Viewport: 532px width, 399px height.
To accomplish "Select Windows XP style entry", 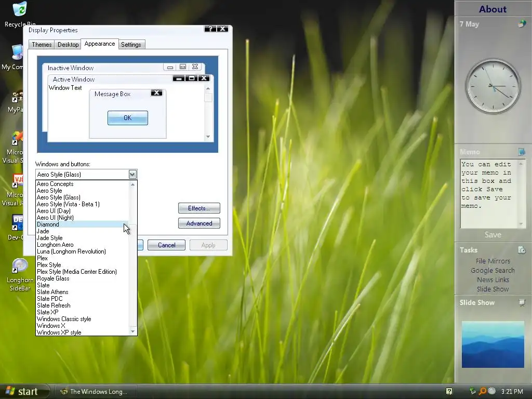I will coord(83,332).
